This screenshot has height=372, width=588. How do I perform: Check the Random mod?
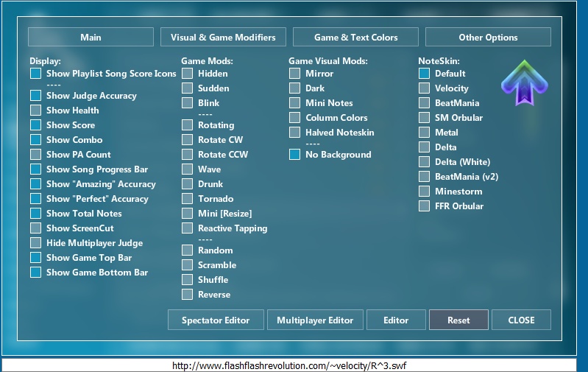[187, 250]
